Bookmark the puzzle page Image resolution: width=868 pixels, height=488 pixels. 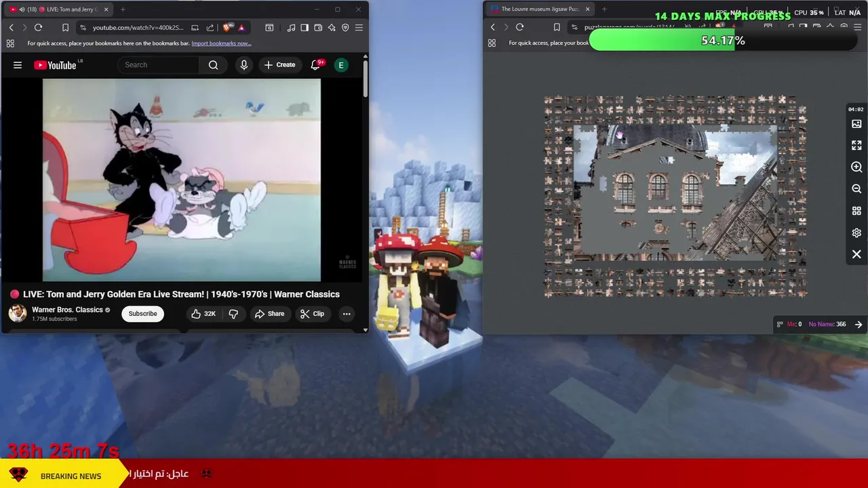pyautogui.click(x=557, y=27)
